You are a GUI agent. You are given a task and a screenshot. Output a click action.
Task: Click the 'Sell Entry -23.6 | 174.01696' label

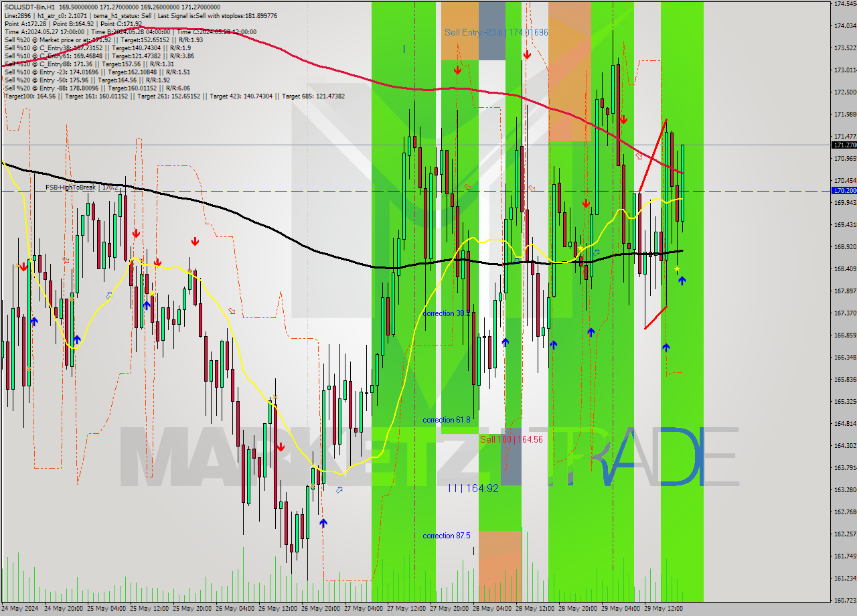(496, 32)
